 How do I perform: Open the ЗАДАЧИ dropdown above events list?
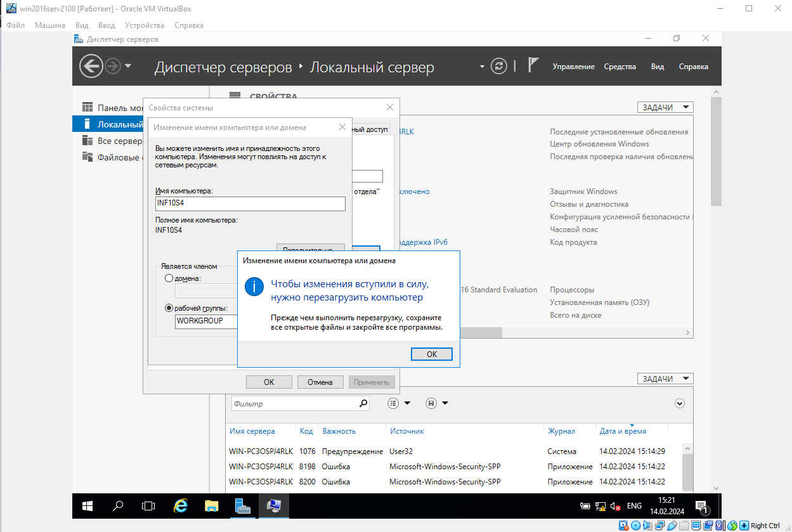[x=665, y=379]
